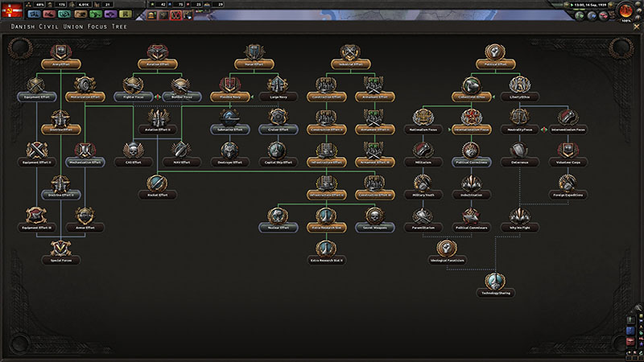Click the first Construction Effort focus
The width and height of the screenshot is (644, 362).
(x=327, y=90)
